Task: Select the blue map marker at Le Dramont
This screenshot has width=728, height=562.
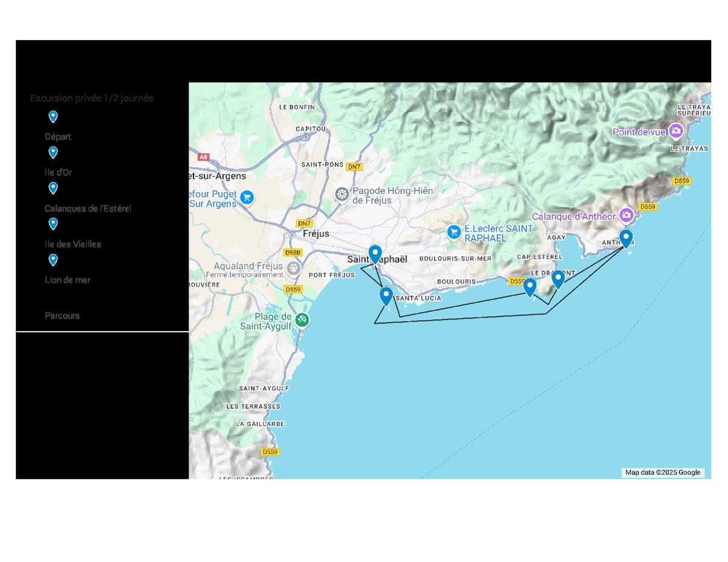Action: point(558,279)
